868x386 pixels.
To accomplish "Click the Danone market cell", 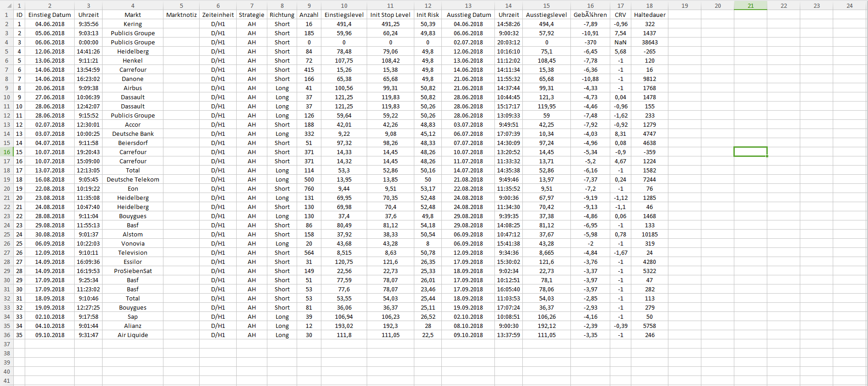I will (133, 79).
